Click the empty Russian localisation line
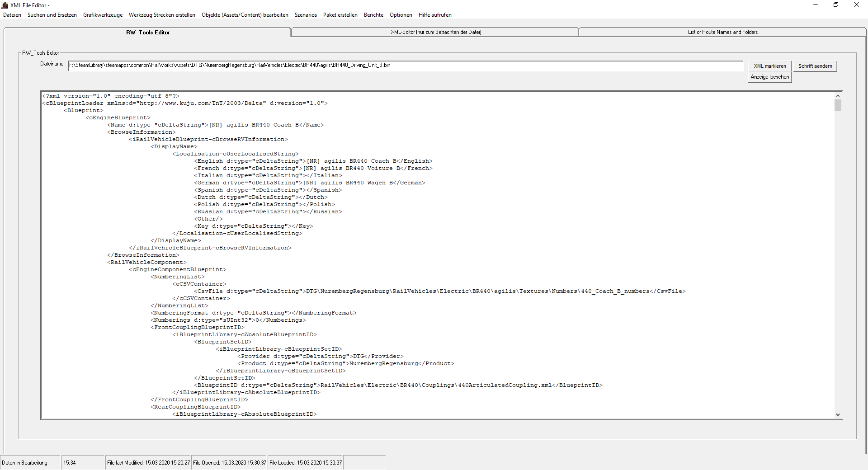 (268, 211)
